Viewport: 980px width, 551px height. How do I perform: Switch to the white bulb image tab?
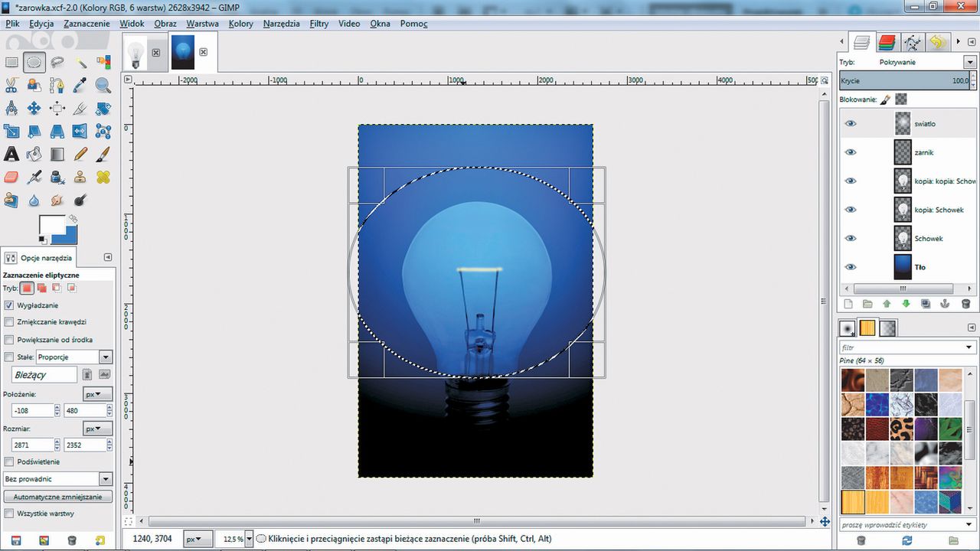pos(136,54)
